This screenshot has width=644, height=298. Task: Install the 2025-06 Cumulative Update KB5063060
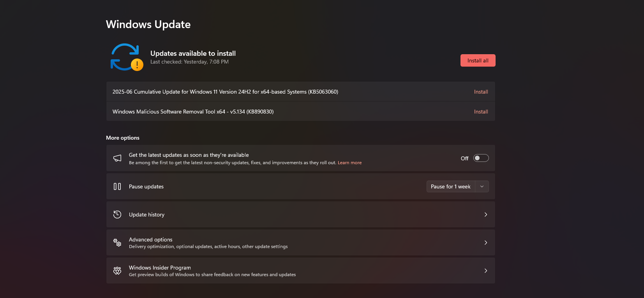pos(481,92)
